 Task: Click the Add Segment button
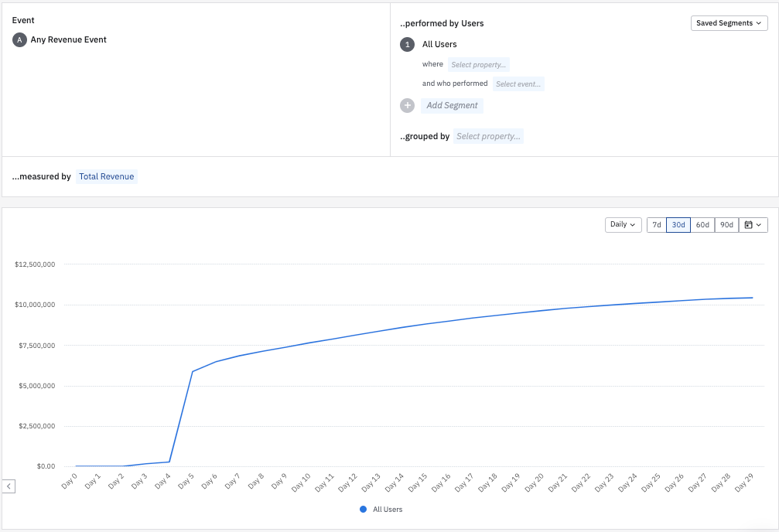[452, 105]
